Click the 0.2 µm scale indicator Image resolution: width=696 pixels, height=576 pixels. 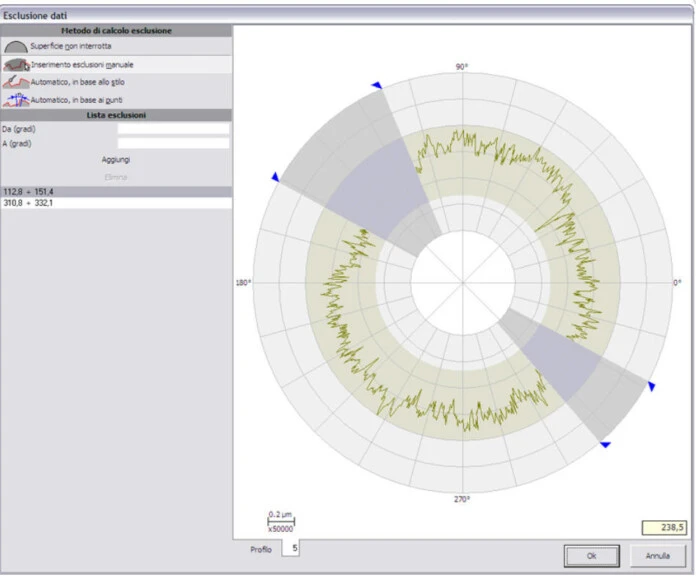279,520
